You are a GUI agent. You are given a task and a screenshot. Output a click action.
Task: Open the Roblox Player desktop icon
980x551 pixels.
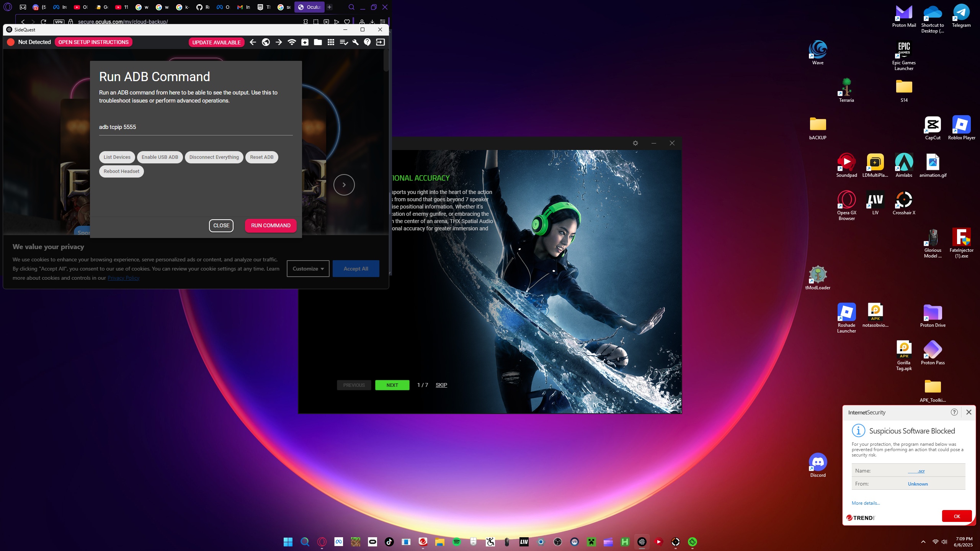tap(961, 128)
